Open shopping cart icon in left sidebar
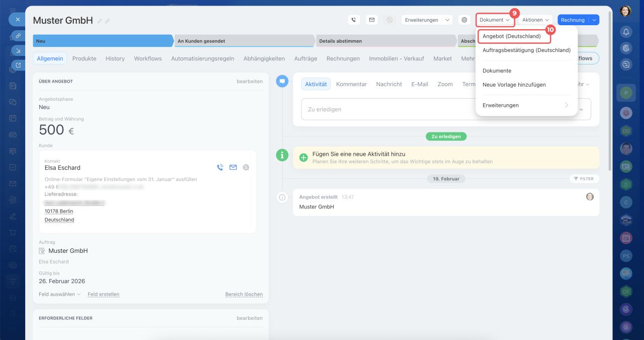 13,232
